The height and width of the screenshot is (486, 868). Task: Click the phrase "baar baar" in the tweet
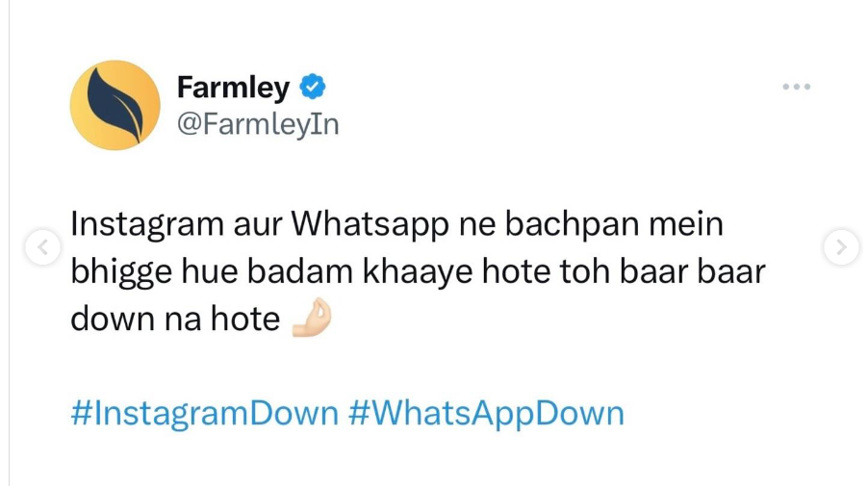pos(692,271)
